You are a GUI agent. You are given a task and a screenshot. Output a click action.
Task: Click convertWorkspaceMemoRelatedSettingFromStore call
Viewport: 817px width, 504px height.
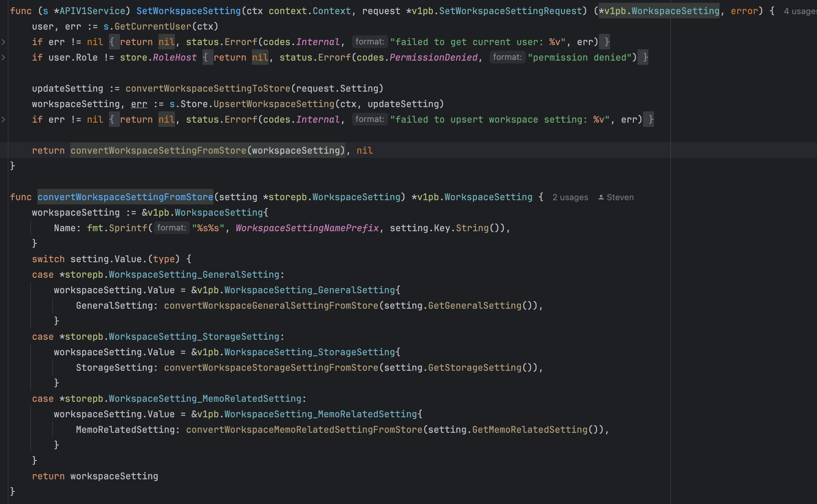coord(304,430)
